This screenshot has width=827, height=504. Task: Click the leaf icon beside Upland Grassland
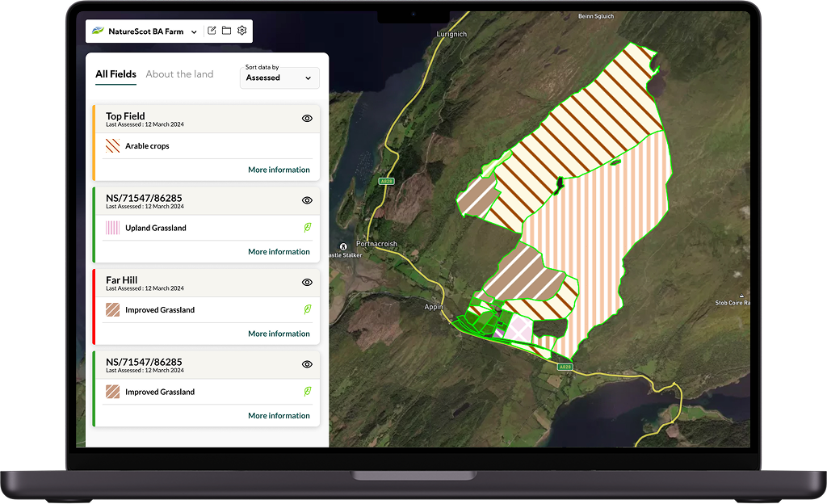307,228
